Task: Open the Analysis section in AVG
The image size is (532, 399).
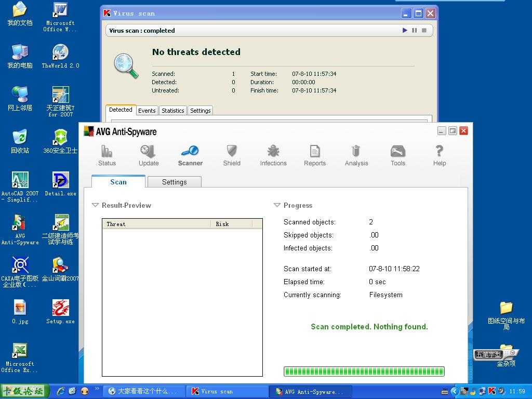Action: (356, 155)
